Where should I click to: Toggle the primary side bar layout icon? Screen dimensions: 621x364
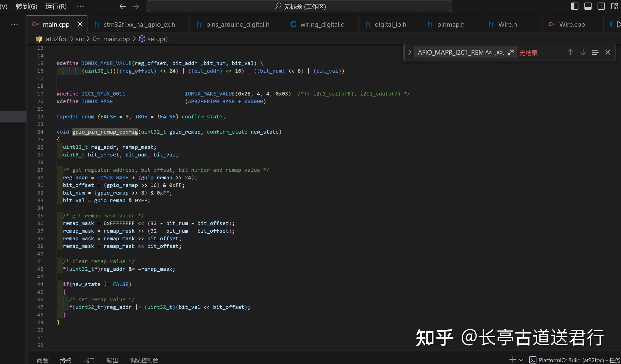tap(575, 6)
